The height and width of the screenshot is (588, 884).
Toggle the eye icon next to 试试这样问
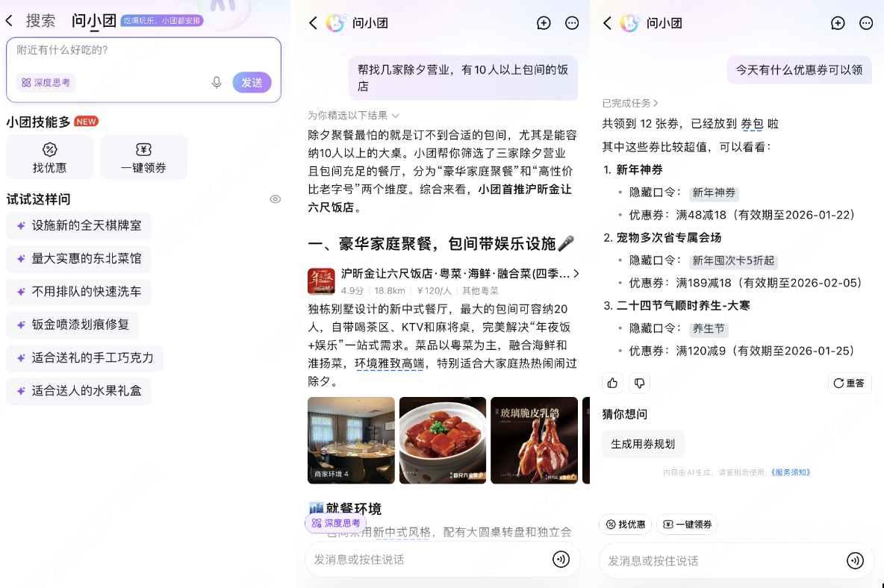[275, 198]
